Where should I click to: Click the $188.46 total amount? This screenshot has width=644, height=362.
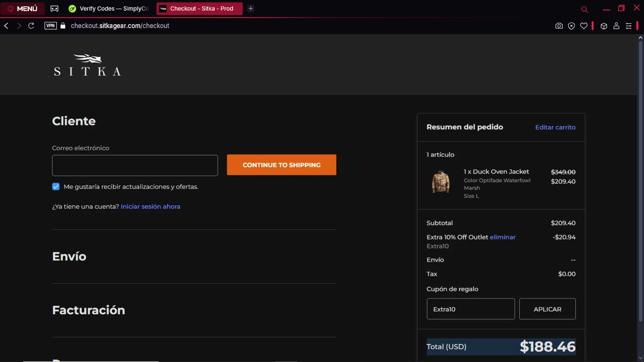[547, 347]
